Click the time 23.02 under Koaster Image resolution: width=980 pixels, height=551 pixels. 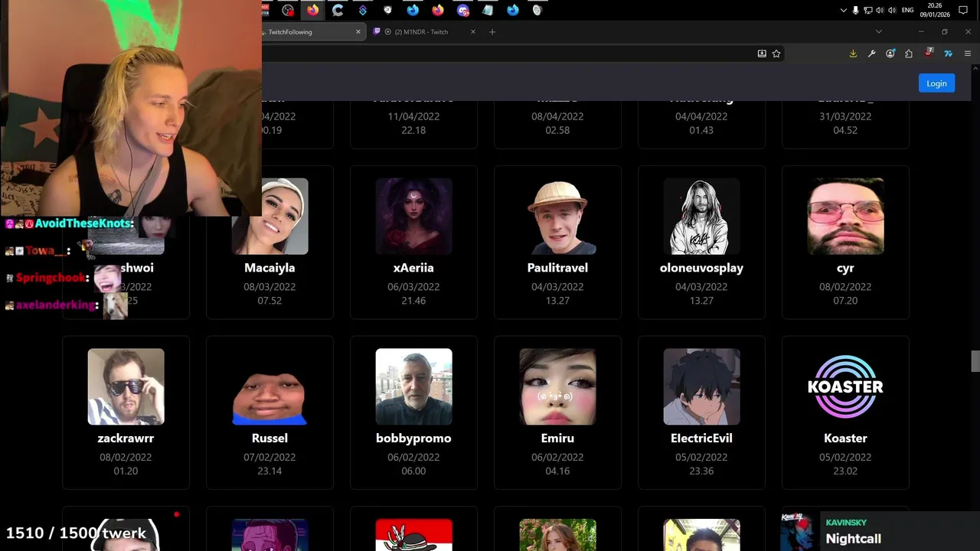(845, 471)
